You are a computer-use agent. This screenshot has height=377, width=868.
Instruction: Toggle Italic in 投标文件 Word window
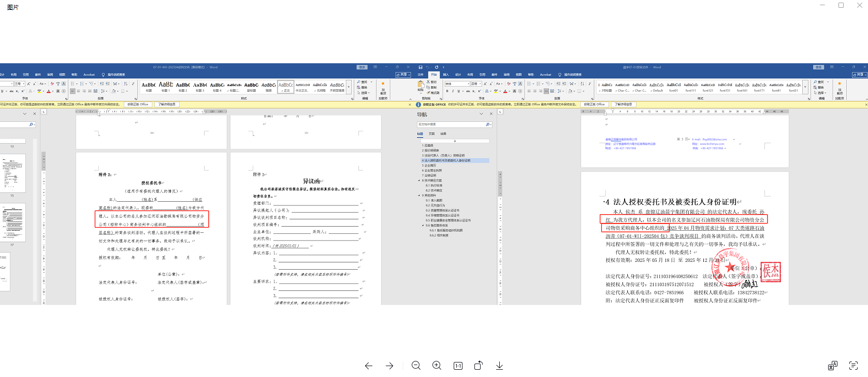[453, 91]
